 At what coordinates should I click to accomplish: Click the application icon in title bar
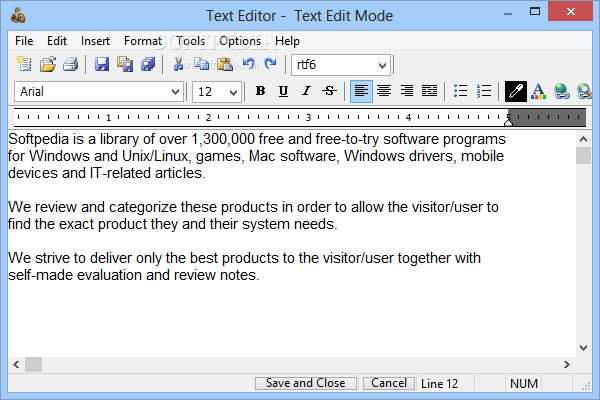[x=18, y=16]
